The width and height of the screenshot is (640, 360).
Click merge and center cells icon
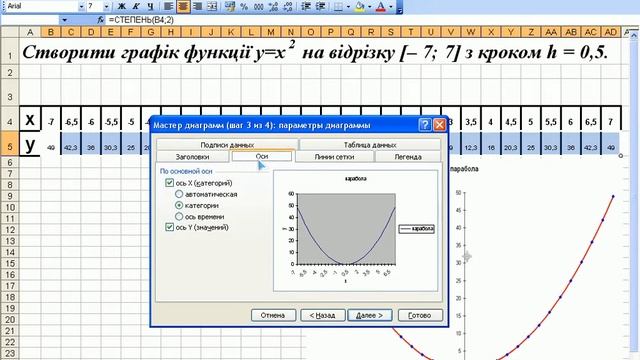(x=212, y=7)
